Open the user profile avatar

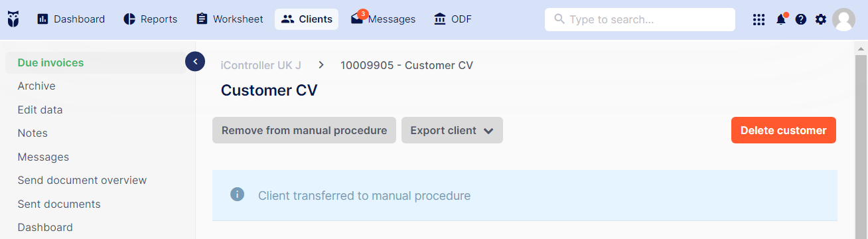[843, 19]
